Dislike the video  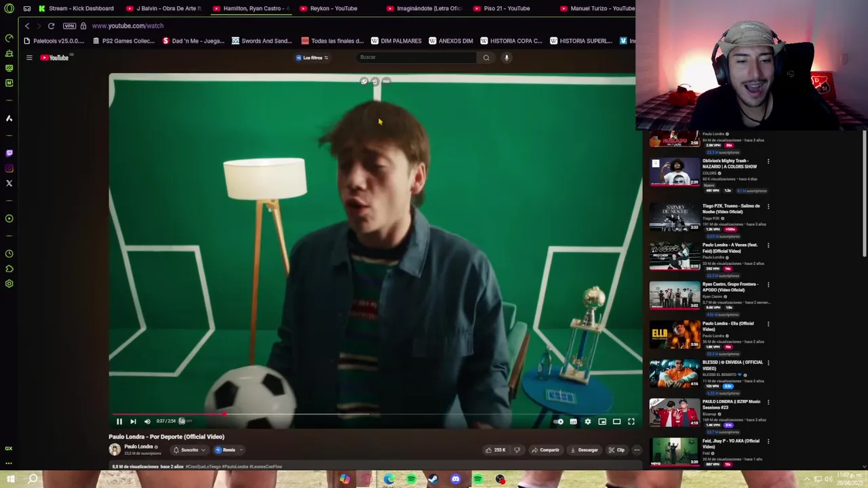[517, 450]
